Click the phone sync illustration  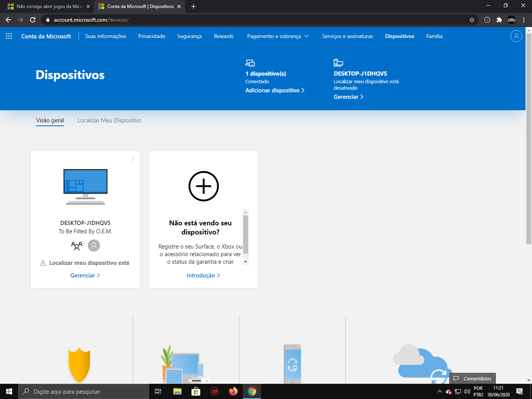(293, 364)
